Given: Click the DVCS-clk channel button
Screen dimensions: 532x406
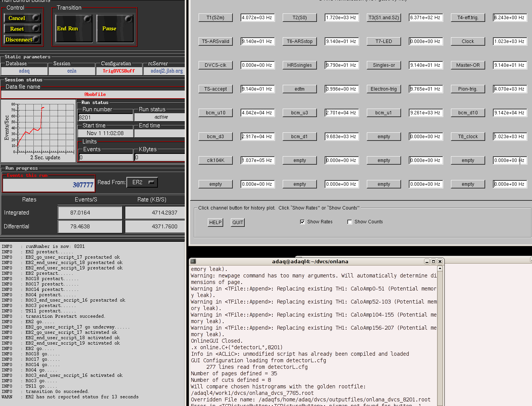Looking at the screenshot, I should point(215,65).
